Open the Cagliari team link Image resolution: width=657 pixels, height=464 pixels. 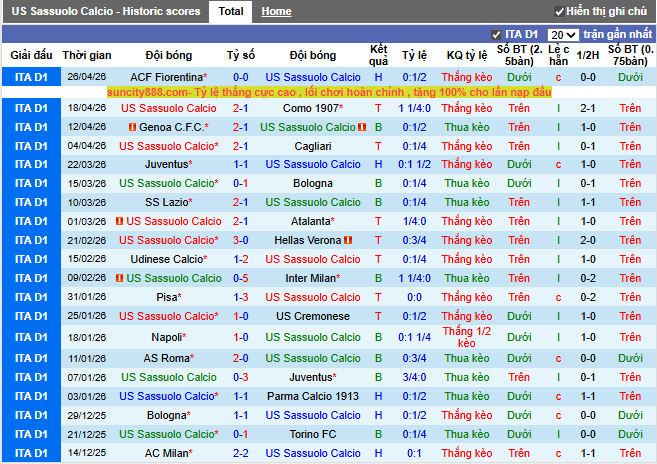click(x=313, y=146)
